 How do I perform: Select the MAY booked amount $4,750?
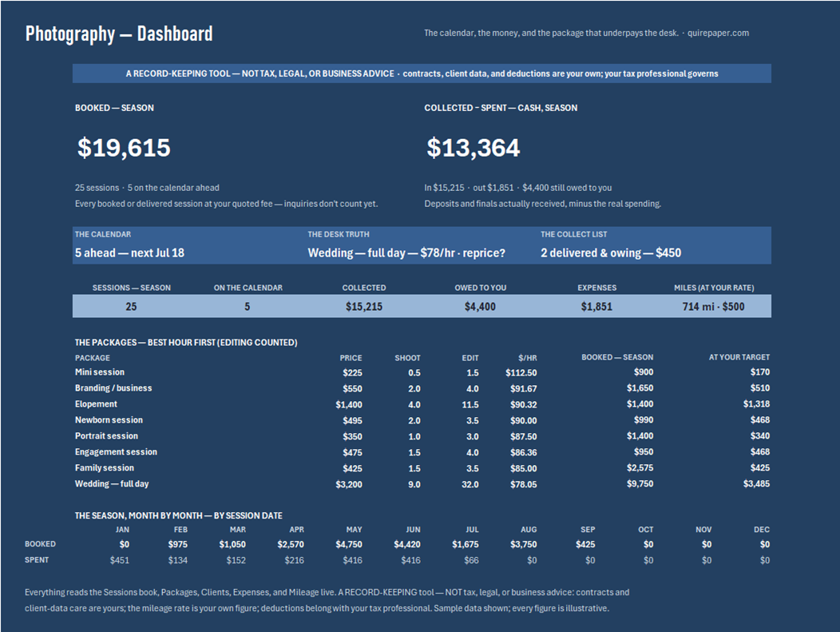[349, 544]
